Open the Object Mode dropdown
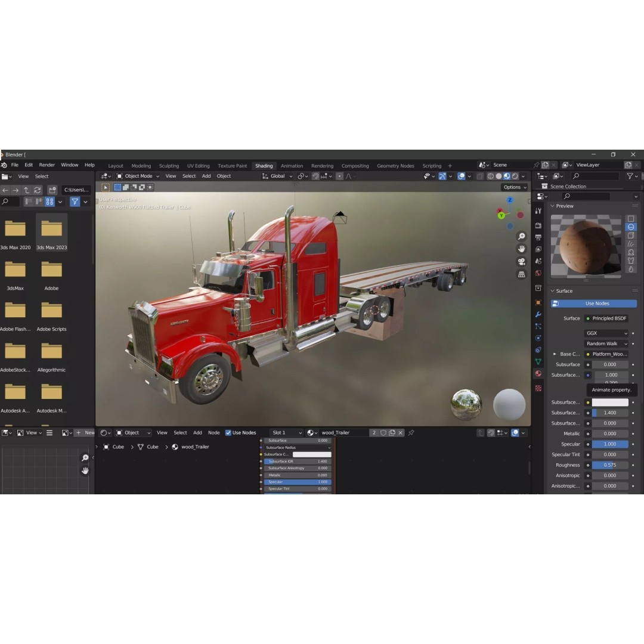The width and height of the screenshot is (644, 644). point(138,176)
